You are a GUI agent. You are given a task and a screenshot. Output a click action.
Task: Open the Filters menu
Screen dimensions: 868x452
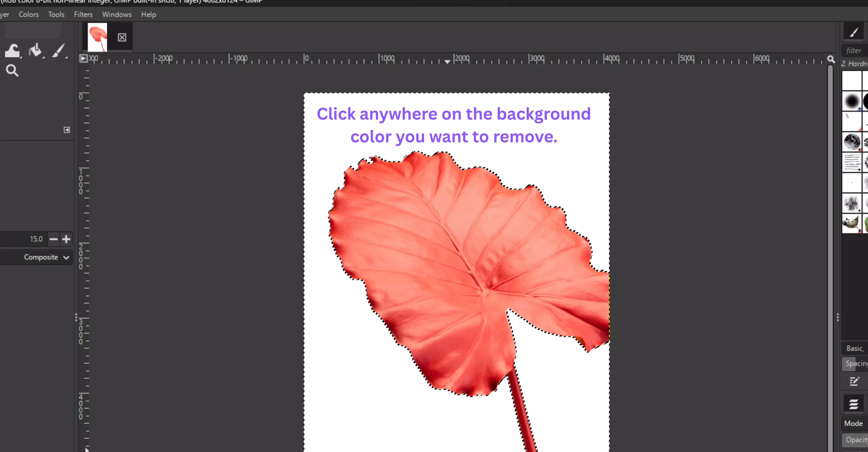click(x=83, y=15)
